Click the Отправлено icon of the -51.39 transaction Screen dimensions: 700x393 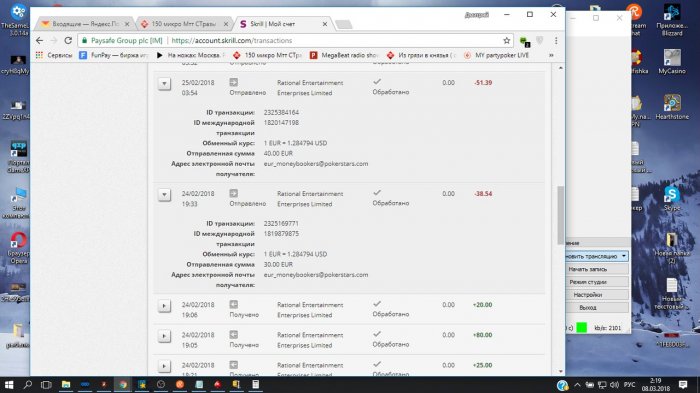point(233,82)
